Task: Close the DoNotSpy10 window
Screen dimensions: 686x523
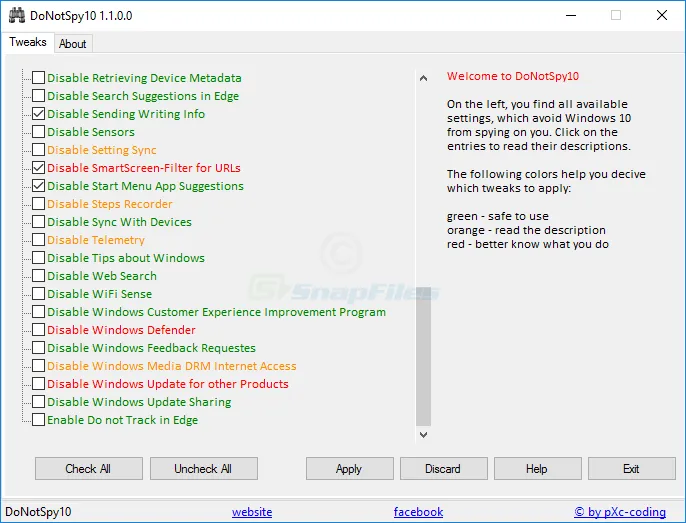Action: coord(662,15)
